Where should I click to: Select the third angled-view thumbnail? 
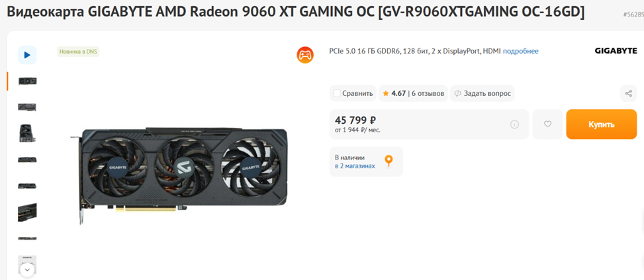tap(27, 134)
